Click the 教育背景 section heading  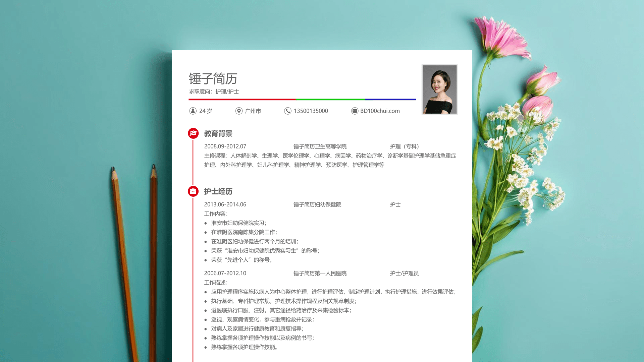[x=218, y=133]
